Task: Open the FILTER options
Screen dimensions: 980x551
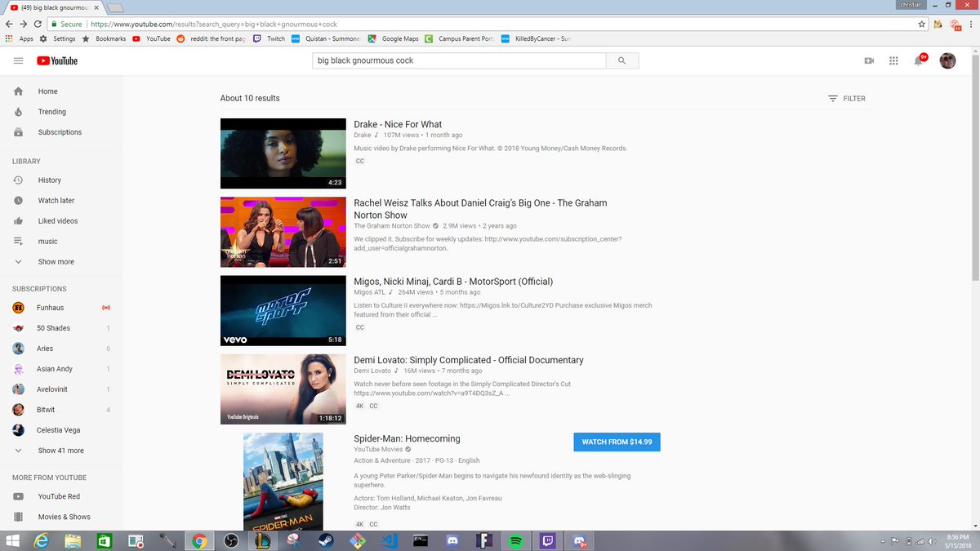Action: pos(846,99)
